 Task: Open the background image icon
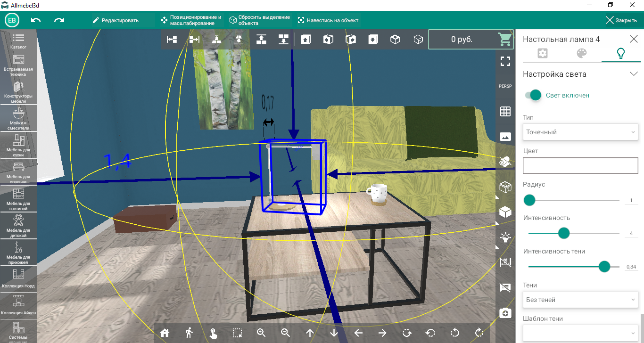point(505,137)
